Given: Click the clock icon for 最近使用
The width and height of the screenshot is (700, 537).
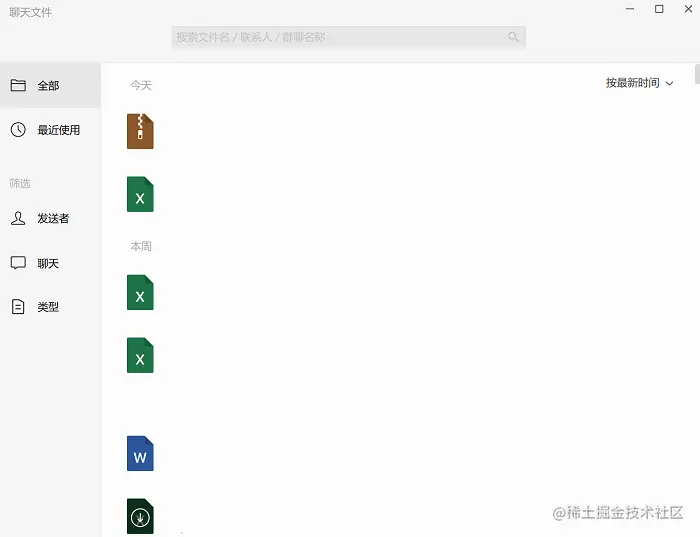Looking at the screenshot, I should click(18, 129).
